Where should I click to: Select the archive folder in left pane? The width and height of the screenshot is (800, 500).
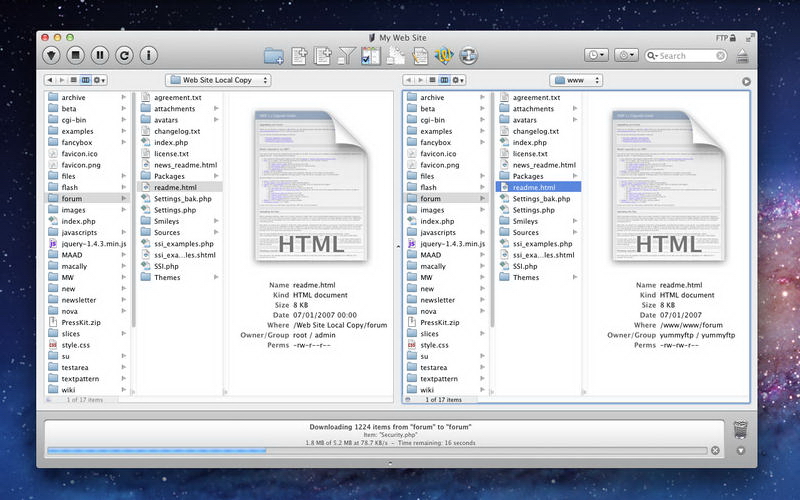[x=74, y=98]
